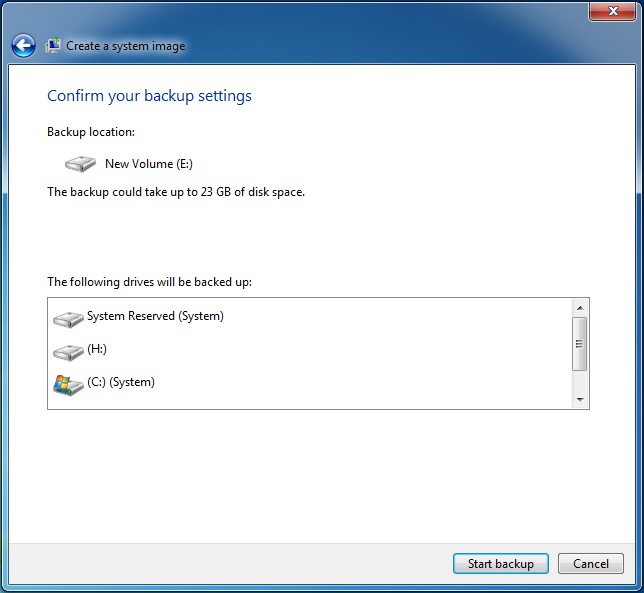Click the Backup location: label

[91, 132]
